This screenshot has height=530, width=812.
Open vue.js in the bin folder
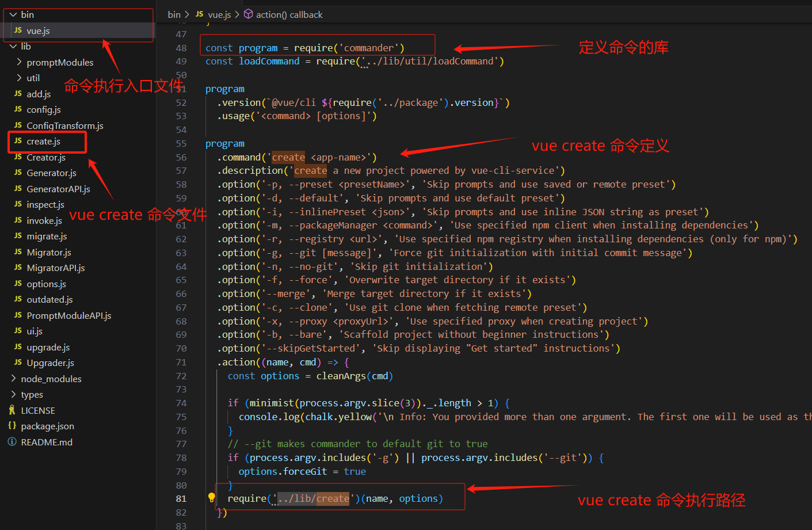tap(38, 30)
